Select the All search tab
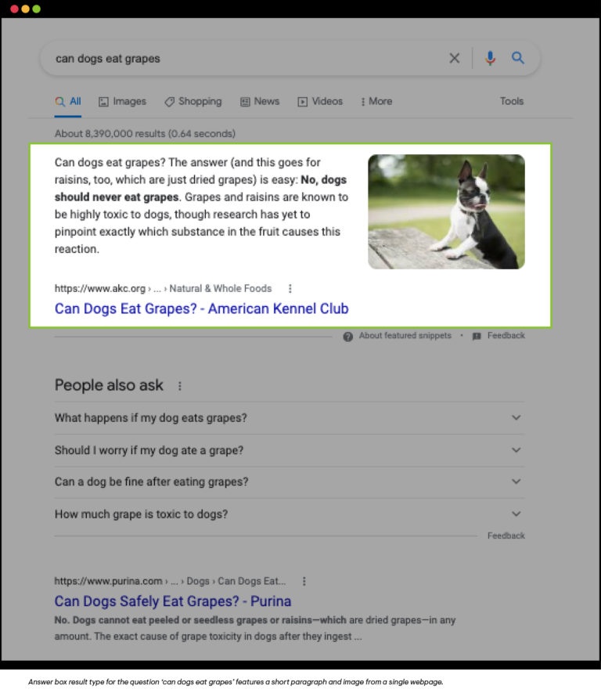This screenshot has height=700, width=601. click(68, 102)
